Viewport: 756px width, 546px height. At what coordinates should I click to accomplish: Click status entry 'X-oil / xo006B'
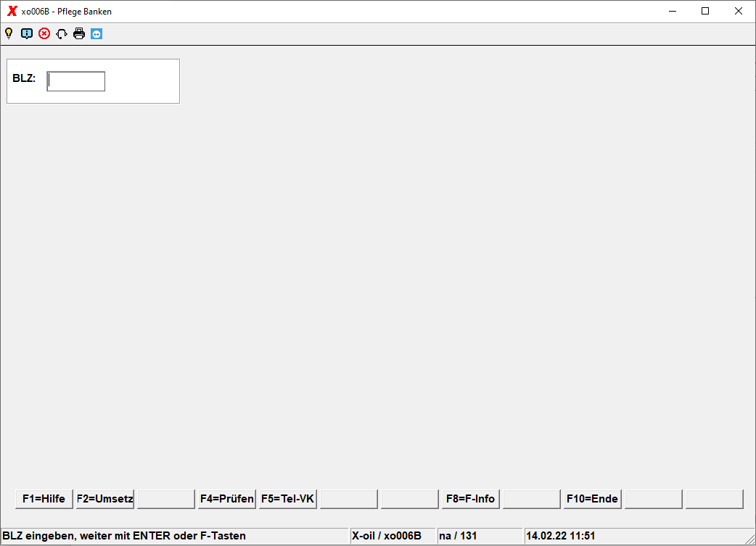click(x=387, y=536)
